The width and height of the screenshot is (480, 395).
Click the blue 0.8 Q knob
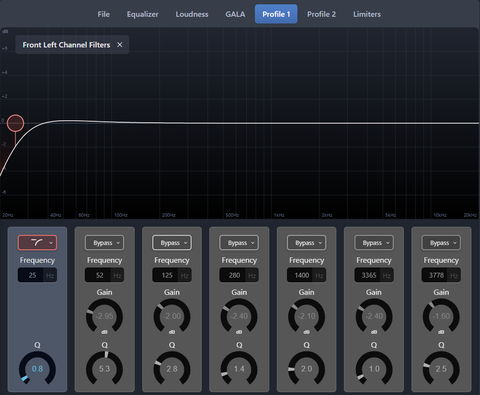pyautogui.click(x=37, y=369)
